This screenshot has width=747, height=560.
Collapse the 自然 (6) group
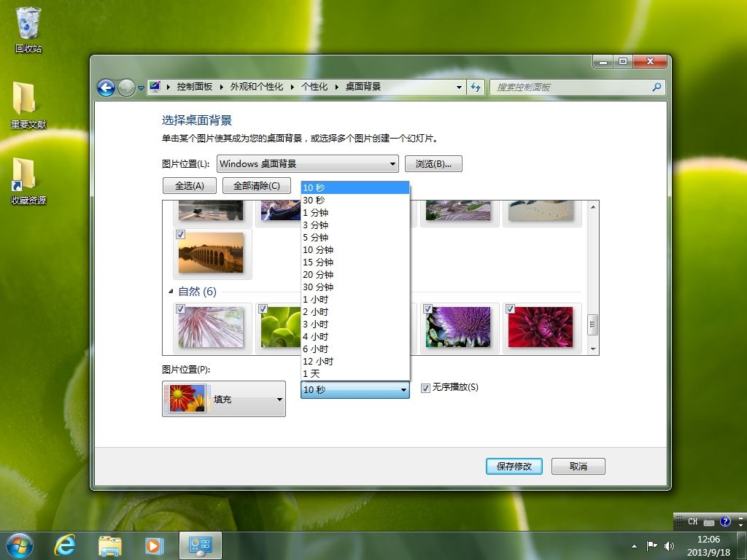[x=171, y=291]
